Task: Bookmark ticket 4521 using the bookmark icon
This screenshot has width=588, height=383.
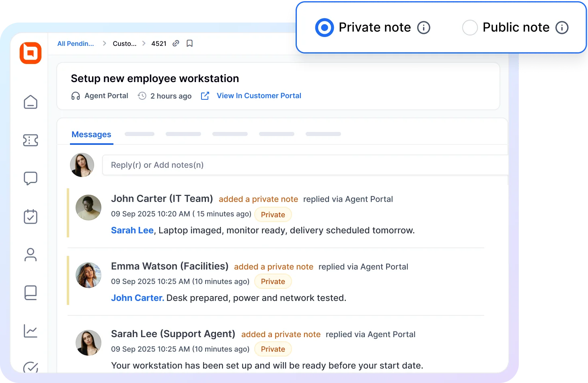Action: pyautogui.click(x=189, y=43)
